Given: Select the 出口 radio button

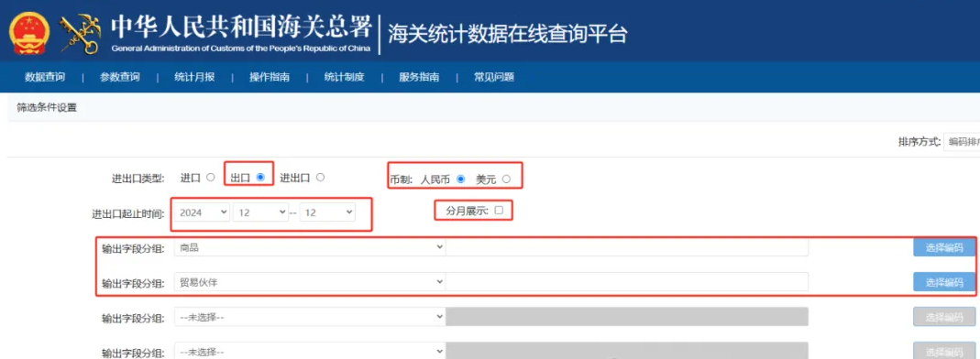Looking at the screenshot, I should tap(260, 178).
